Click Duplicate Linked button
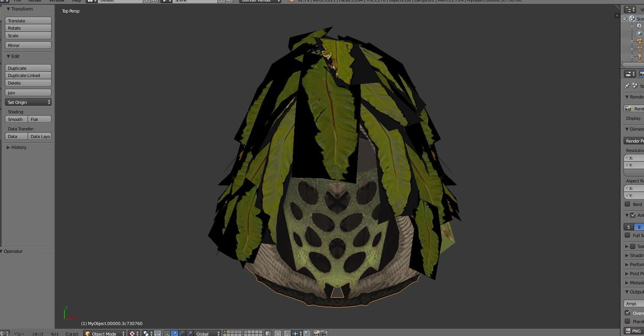The width and height of the screenshot is (644, 336). tap(28, 75)
